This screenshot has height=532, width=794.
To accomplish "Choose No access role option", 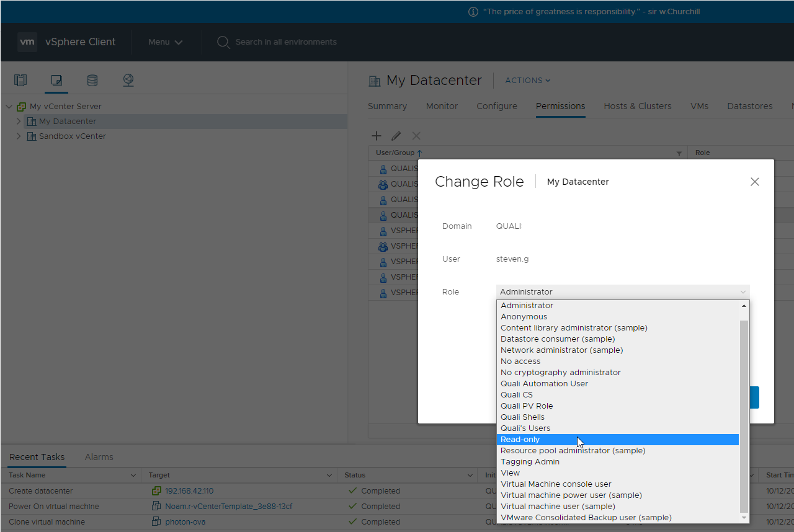I will [520, 361].
